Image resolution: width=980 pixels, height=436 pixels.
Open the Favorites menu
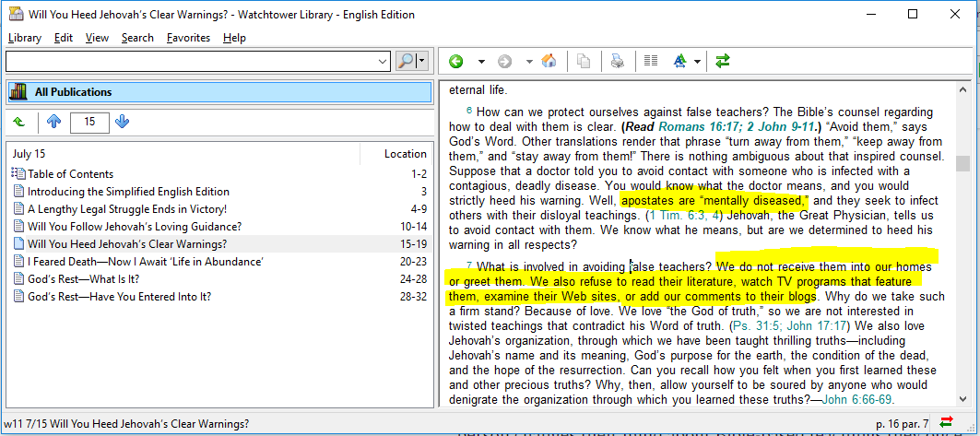pyautogui.click(x=188, y=38)
